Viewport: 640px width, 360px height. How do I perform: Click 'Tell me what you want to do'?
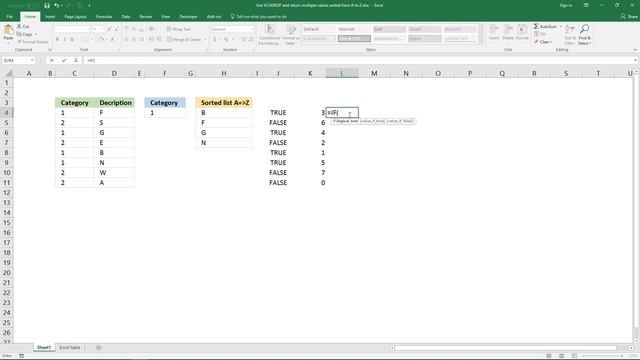click(259, 17)
